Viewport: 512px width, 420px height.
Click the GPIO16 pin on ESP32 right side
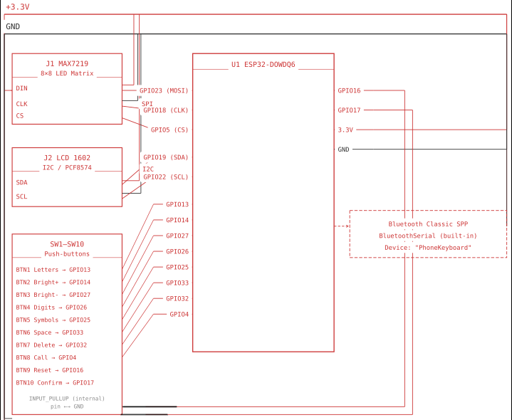[x=349, y=90]
